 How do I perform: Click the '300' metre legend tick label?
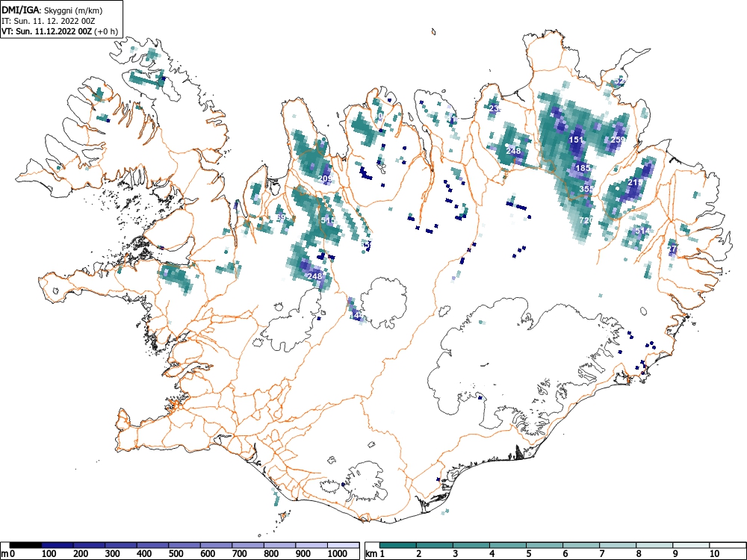[x=113, y=554]
